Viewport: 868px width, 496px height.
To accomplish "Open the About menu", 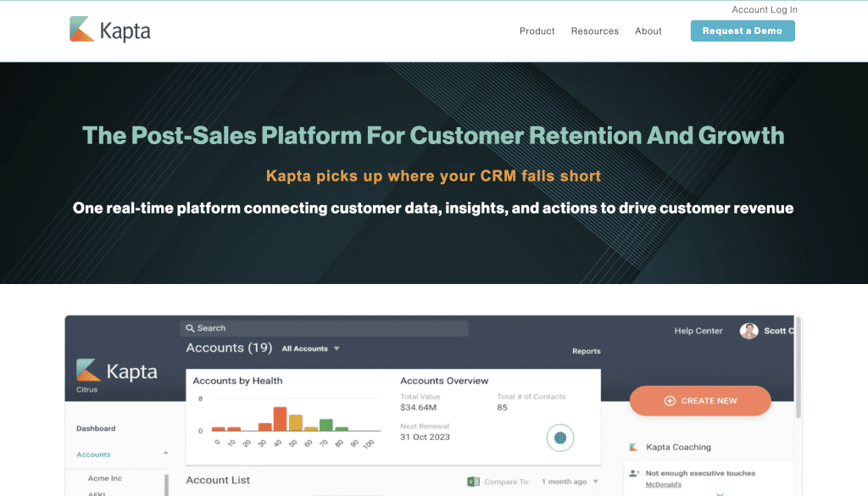I will 648,31.
